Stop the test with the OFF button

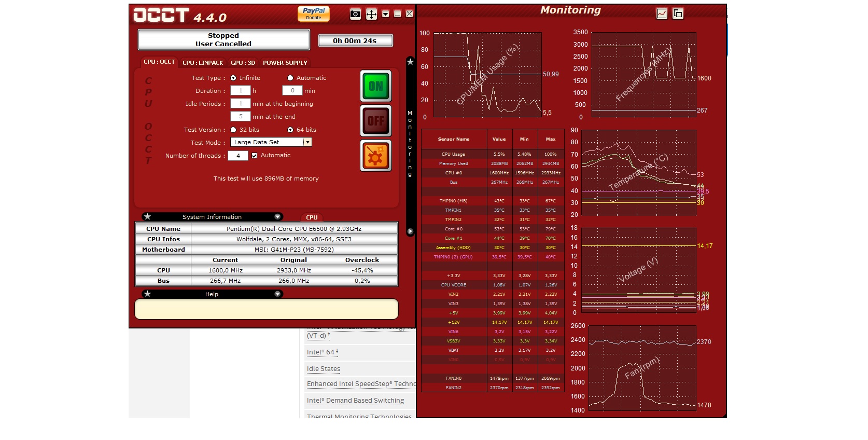coord(376,121)
